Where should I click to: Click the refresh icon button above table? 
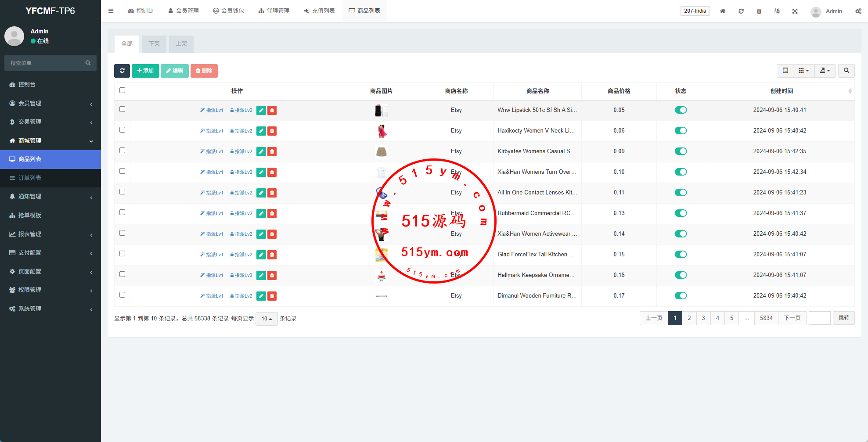tap(122, 71)
